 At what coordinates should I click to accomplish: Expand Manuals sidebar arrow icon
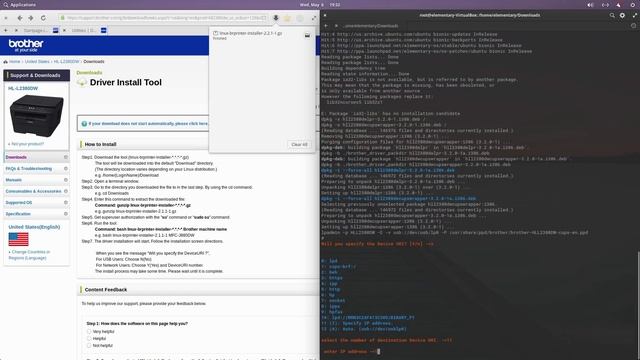pyautogui.click(x=66, y=180)
